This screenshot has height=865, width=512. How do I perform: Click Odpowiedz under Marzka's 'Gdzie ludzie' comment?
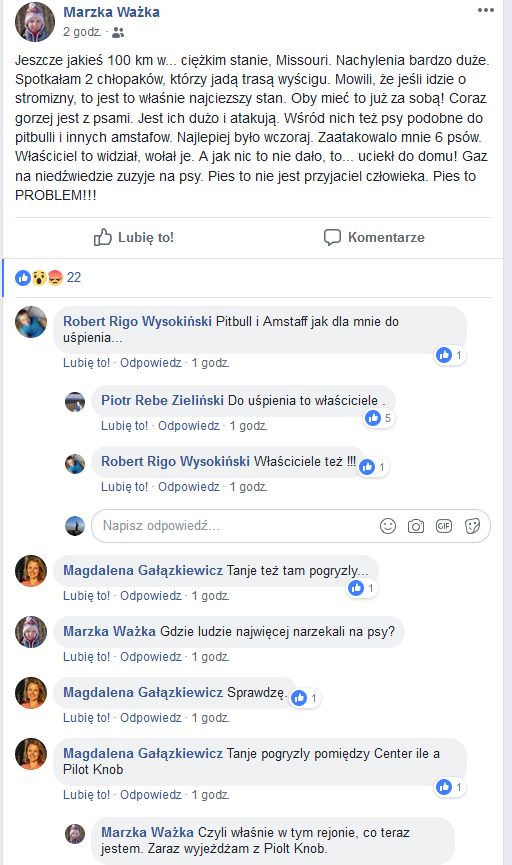(x=151, y=656)
